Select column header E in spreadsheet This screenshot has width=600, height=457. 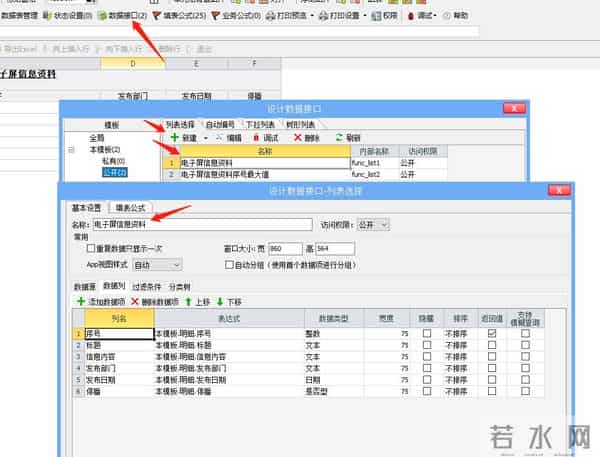point(196,64)
